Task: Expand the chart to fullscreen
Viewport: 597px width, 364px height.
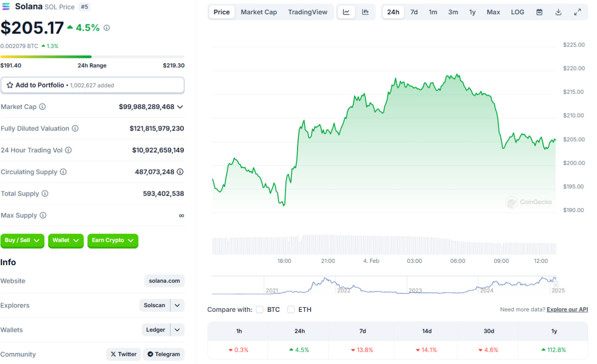Action: (577, 12)
